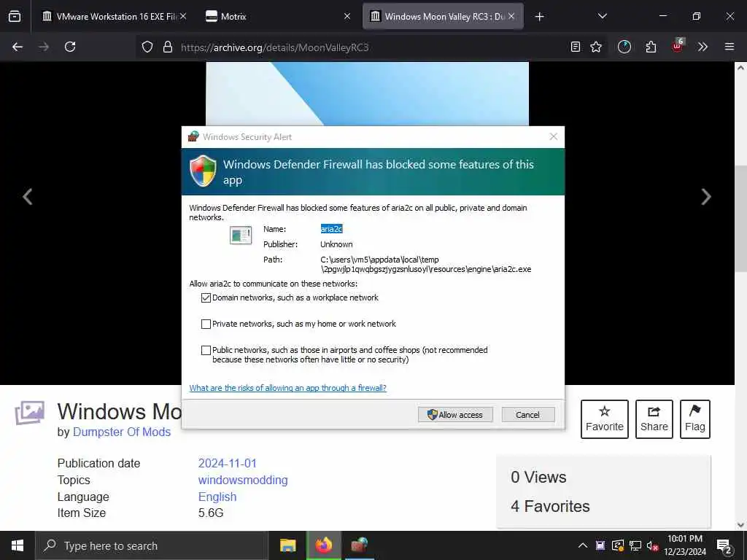Close the VMware Workstation 16 tab
The height and width of the screenshot is (560, 747).
[x=183, y=16]
